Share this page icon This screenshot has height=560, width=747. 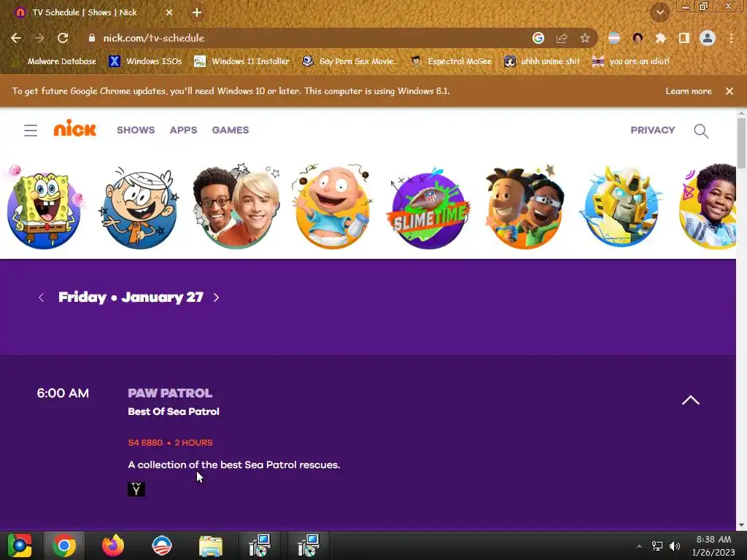(562, 38)
